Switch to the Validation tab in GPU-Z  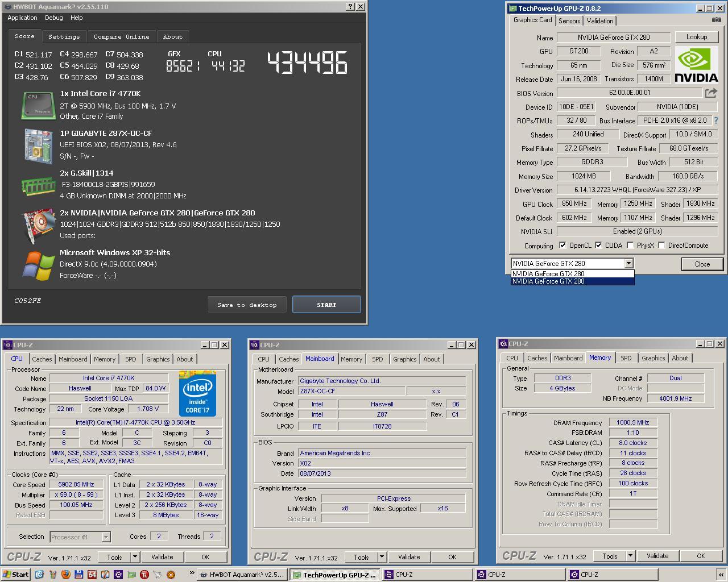pos(600,21)
